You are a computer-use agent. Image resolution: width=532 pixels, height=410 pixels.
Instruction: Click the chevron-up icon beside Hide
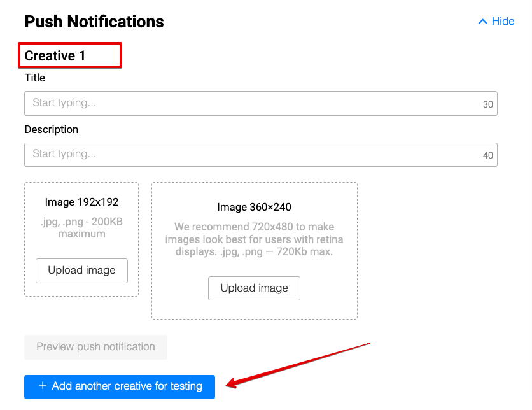click(482, 22)
